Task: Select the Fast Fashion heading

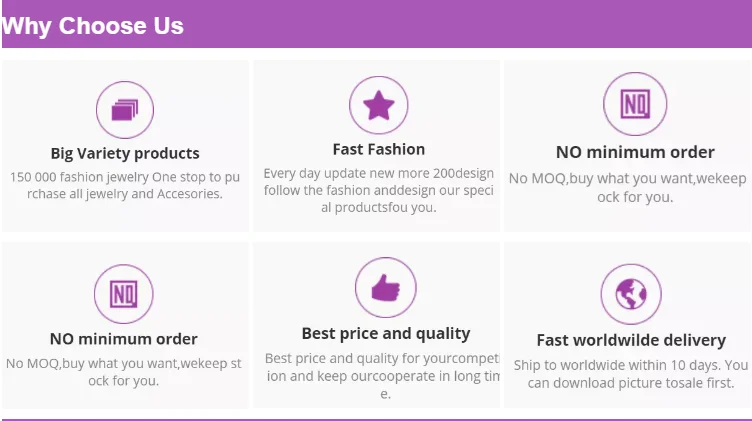Action: tap(378, 149)
